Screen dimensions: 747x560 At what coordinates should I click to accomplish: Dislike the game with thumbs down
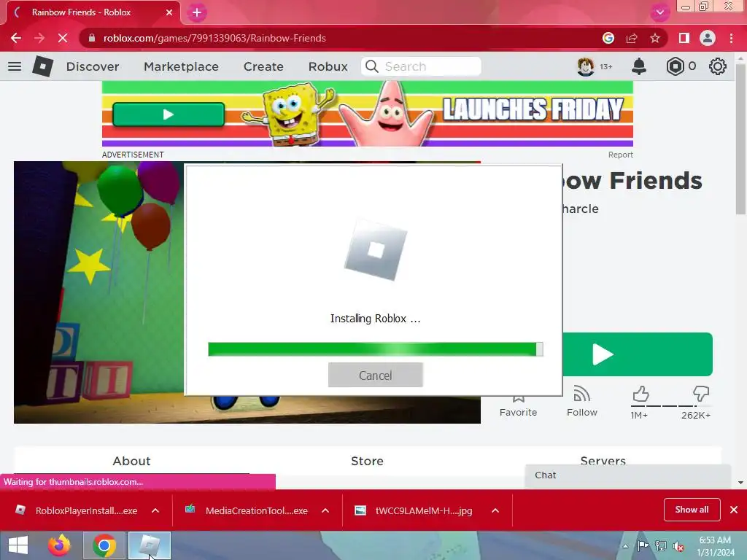coord(700,394)
